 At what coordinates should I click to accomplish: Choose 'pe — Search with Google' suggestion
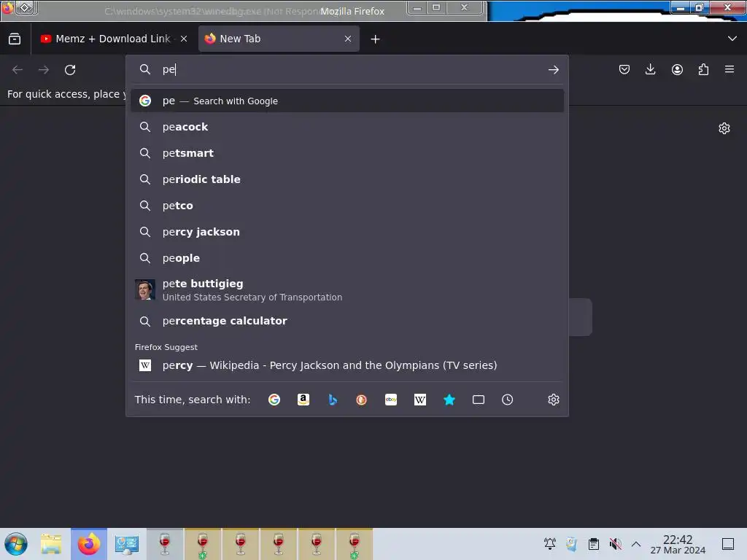[x=347, y=101]
